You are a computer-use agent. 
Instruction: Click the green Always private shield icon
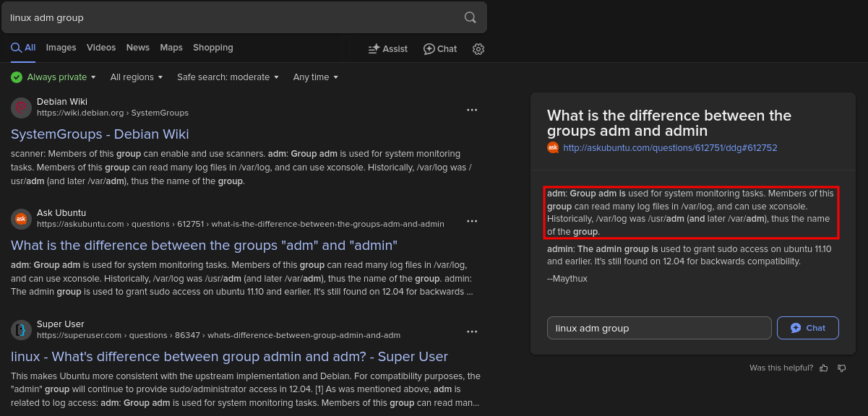pyautogui.click(x=17, y=77)
